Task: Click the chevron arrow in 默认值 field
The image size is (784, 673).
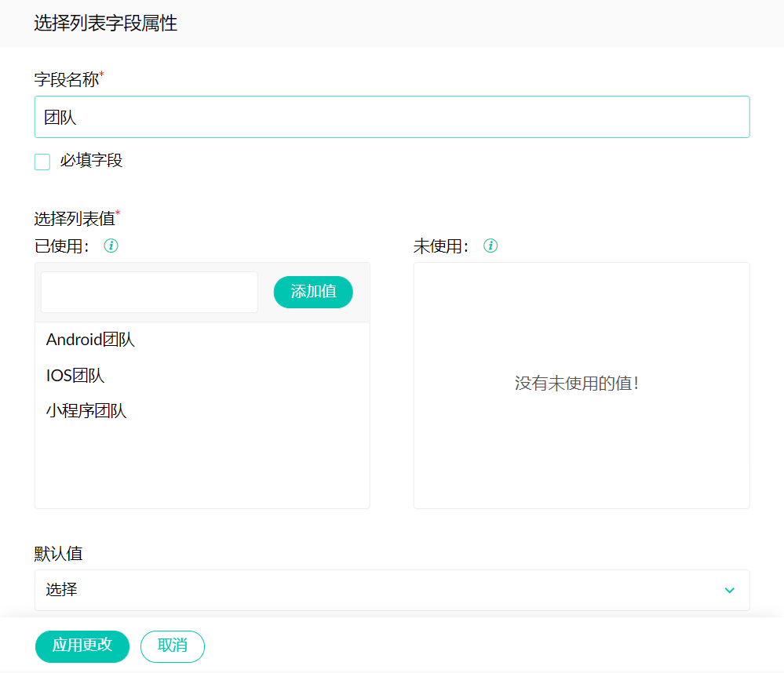Action: (x=730, y=590)
